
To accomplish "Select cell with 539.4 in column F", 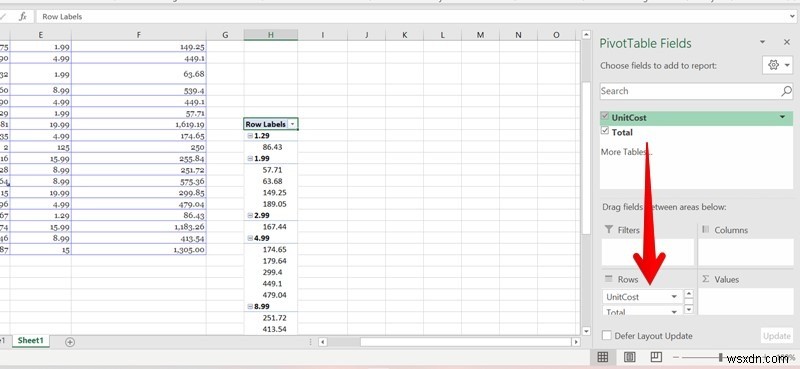I will 139,90.
